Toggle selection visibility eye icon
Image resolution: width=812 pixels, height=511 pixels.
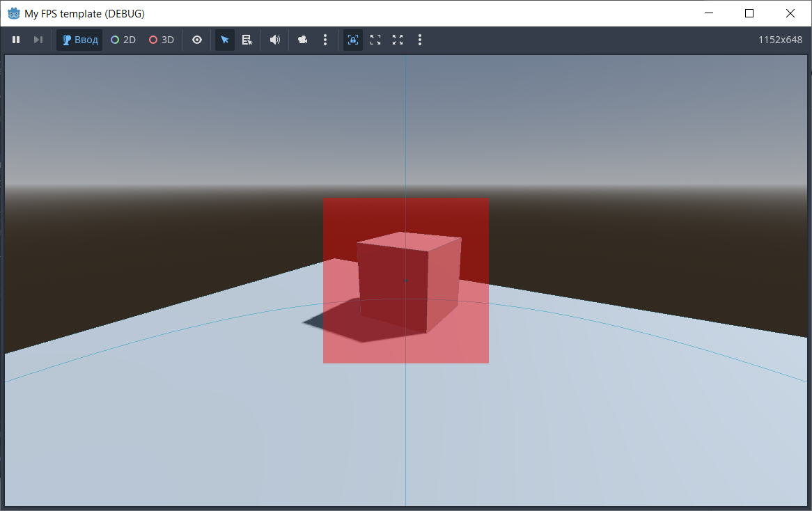coord(197,40)
